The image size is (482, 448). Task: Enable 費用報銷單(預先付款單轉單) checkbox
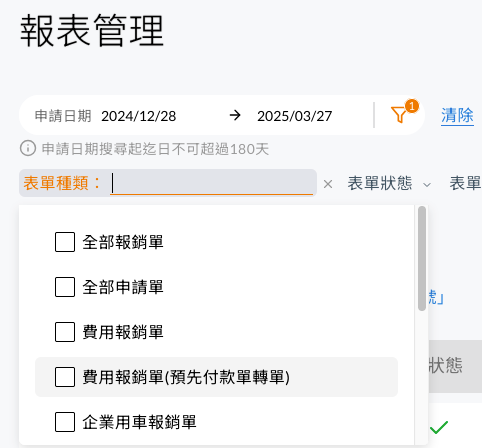pyautogui.click(x=65, y=377)
